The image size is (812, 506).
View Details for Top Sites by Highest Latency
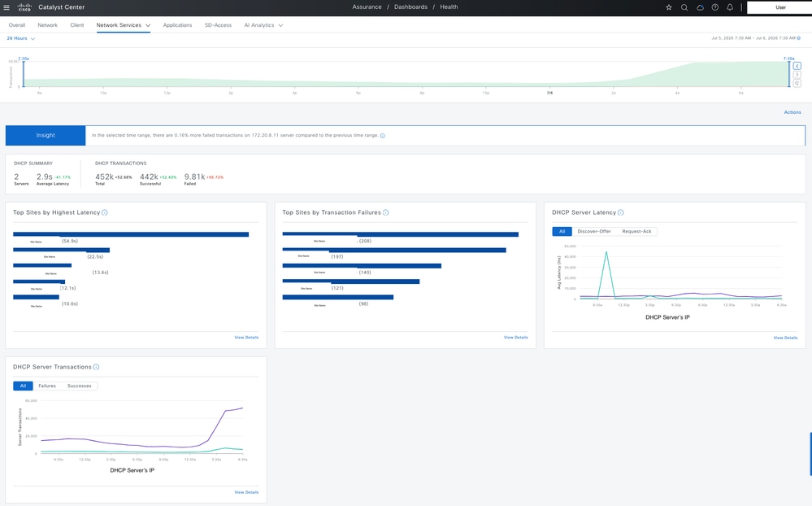pyautogui.click(x=246, y=338)
